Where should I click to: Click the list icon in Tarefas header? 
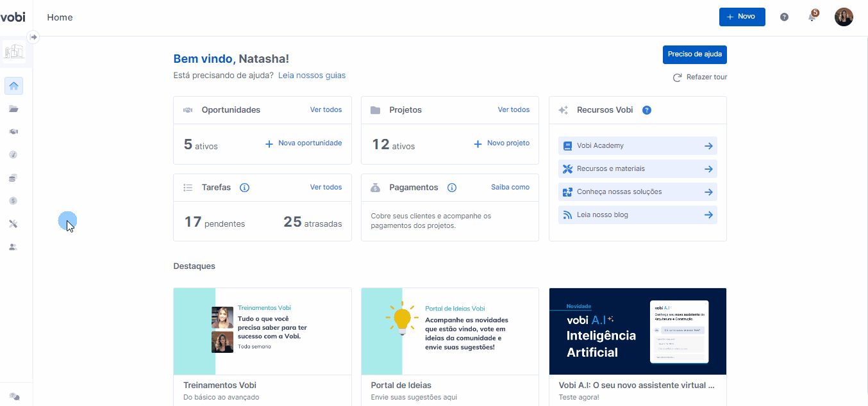pos(188,188)
